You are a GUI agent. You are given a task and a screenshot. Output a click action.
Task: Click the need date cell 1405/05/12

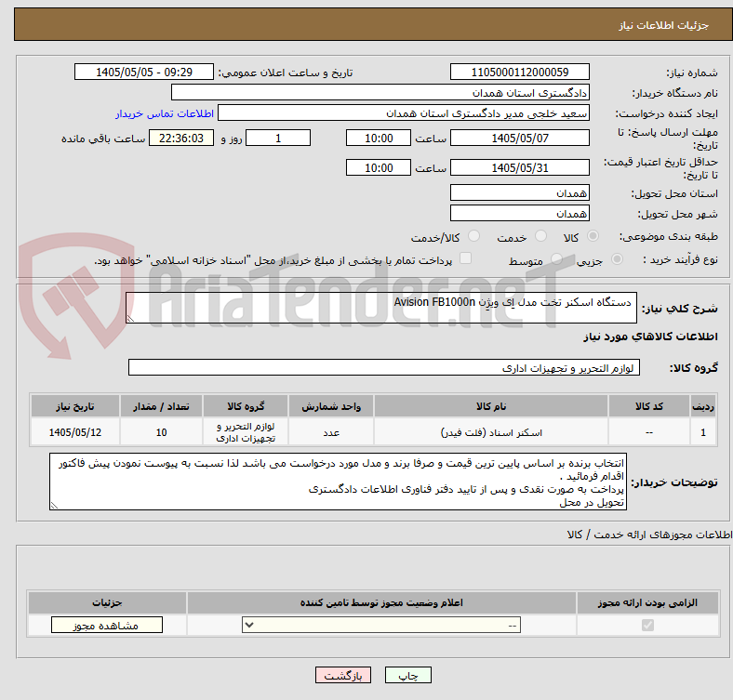[74, 432]
